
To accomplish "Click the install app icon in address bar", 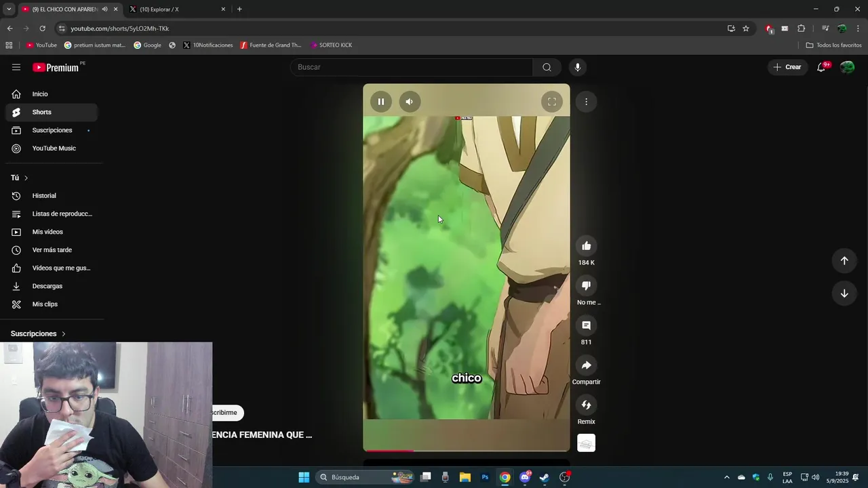I will [731, 28].
